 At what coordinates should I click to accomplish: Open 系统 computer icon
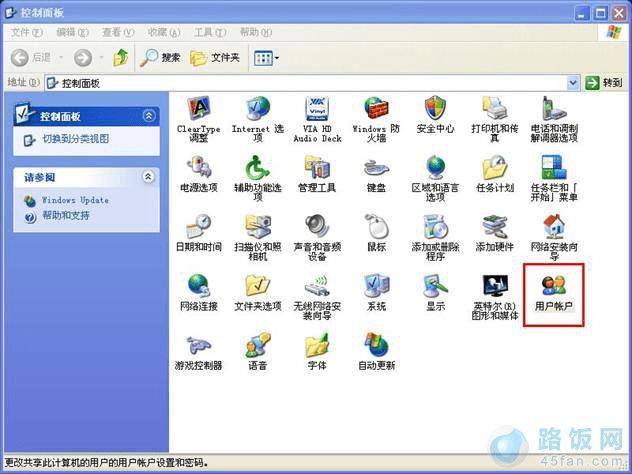(x=376, y=285)
